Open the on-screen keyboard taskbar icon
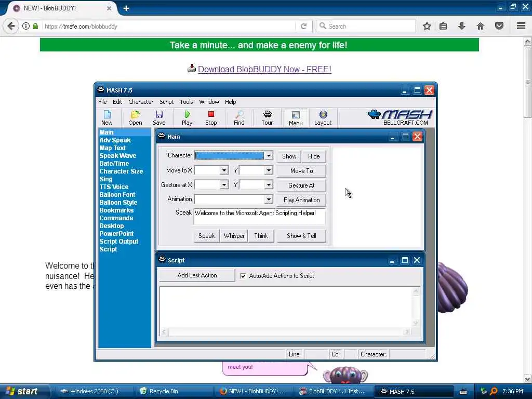 point(463,392)
